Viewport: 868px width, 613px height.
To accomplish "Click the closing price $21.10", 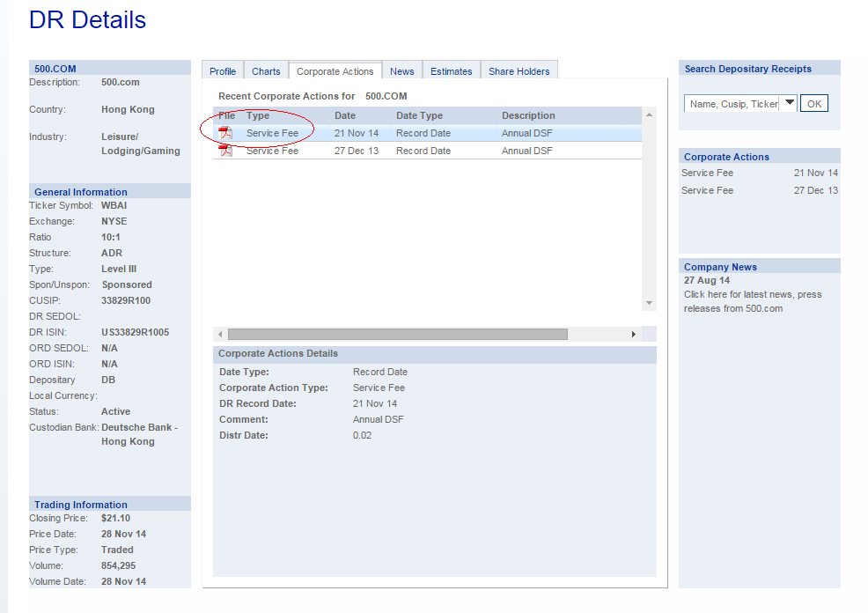I will click(115, 518).
